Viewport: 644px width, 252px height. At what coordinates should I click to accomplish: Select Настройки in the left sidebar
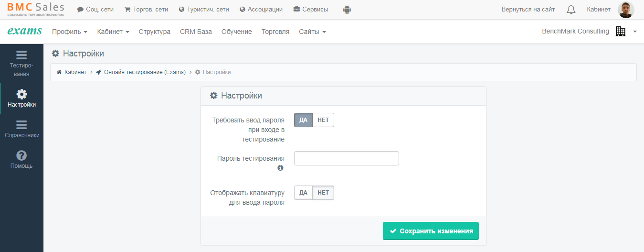point(21,99)
